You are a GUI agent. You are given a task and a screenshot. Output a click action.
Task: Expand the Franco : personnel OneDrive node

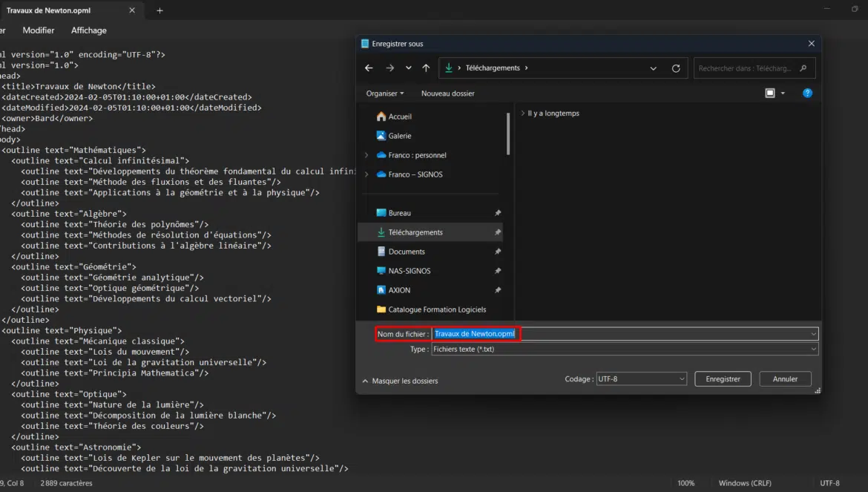click(366, 155)
